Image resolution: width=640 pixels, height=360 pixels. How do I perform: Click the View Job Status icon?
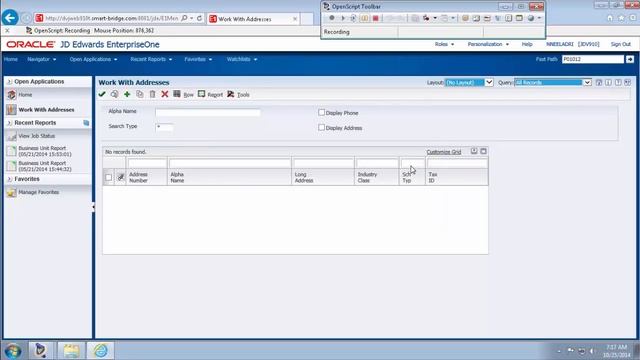pyautogui.click(x=12, y=136)
